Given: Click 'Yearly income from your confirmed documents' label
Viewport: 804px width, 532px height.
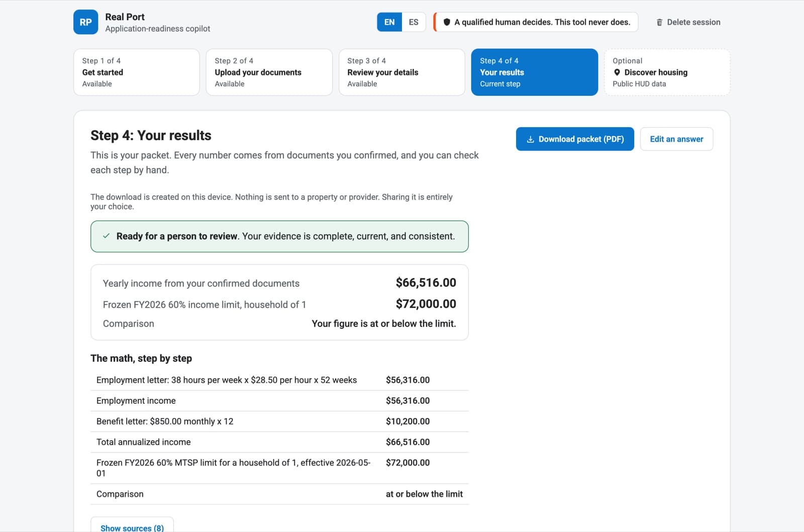Looking at the screenshot, I should pos(201,283).
